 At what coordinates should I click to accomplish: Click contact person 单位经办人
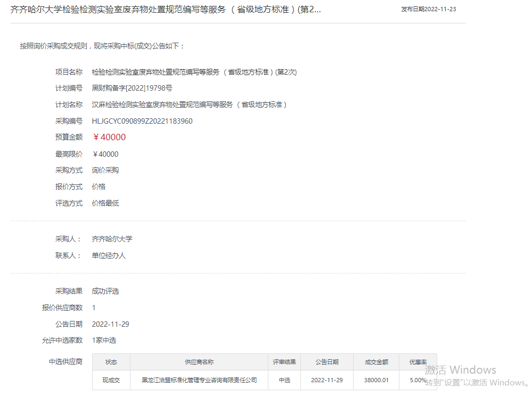(109, 255)
